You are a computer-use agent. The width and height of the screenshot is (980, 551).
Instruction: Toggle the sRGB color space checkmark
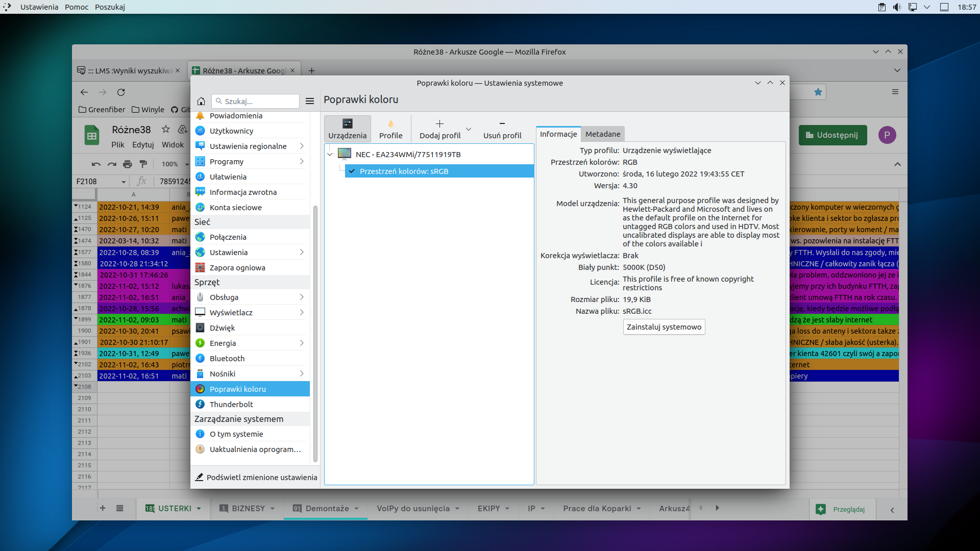(352, 171)
